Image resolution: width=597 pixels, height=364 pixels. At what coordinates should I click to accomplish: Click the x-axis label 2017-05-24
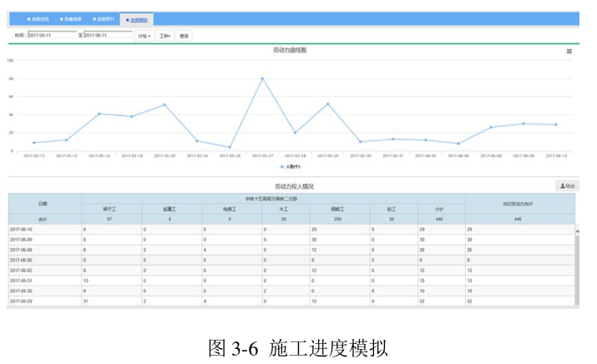click(197, 156)
